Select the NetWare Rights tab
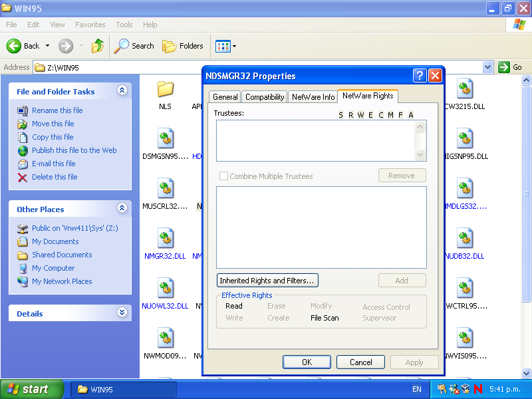 (368, 96)
